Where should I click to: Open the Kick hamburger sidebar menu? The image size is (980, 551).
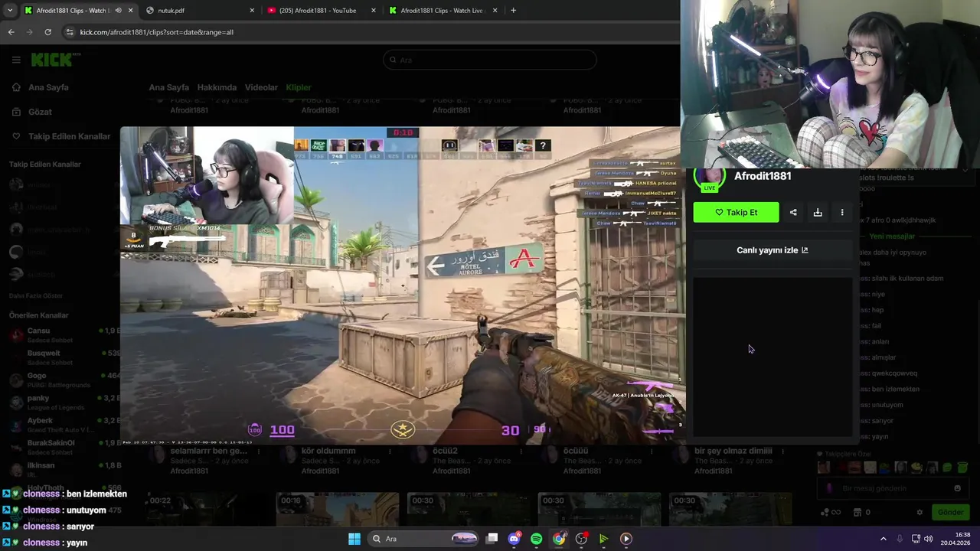coord(16,60)
